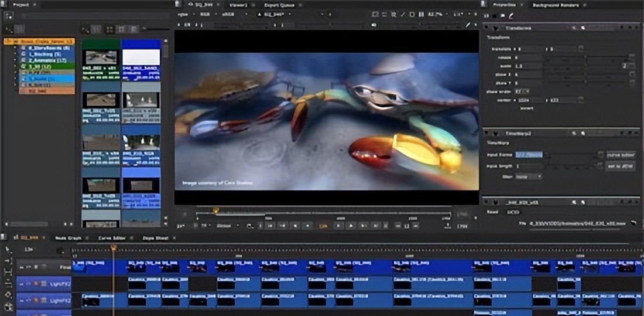Viewport: 644px width, 316px height.
Task: Click the set to input button
Action: tap(620, 166)
